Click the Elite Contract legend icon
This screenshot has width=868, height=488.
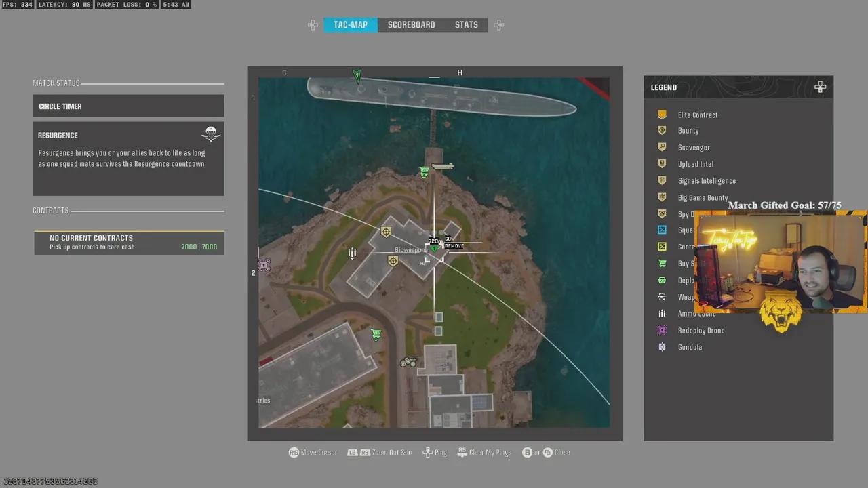(x=662, y=115)
